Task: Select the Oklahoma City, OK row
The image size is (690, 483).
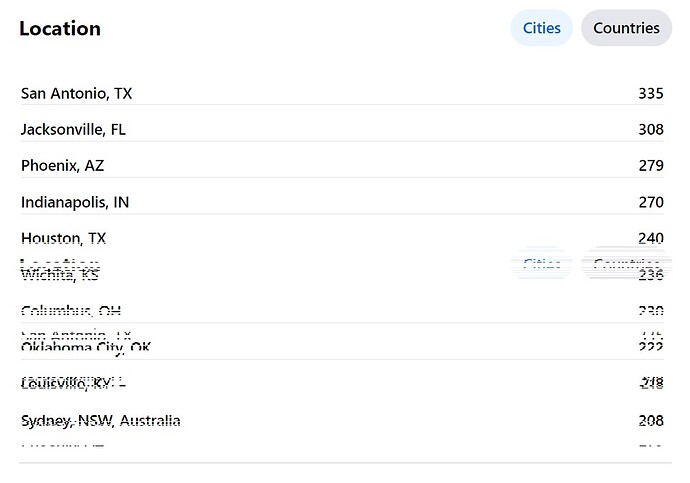Action: point(342,348)
